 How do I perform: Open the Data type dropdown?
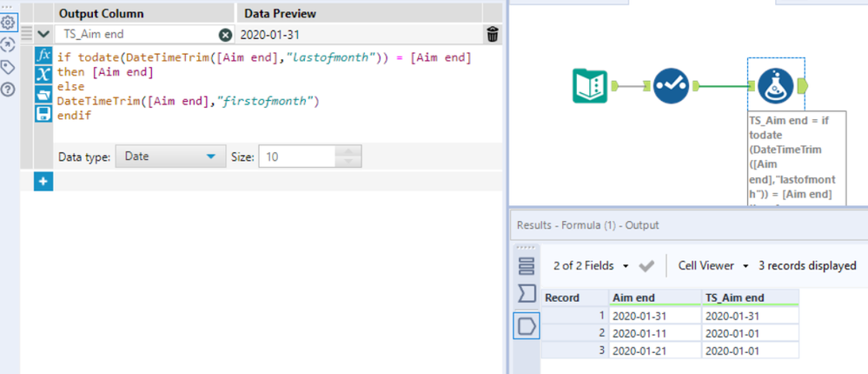click(170, 157)
